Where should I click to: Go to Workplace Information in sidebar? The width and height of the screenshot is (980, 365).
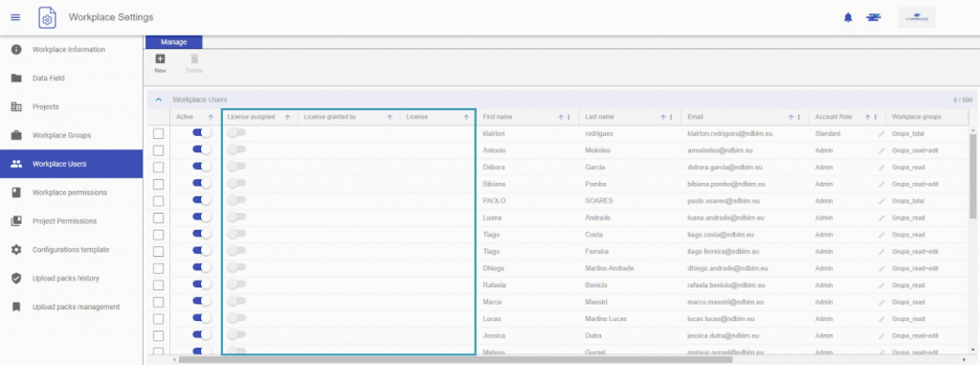[x=71, y=50]
